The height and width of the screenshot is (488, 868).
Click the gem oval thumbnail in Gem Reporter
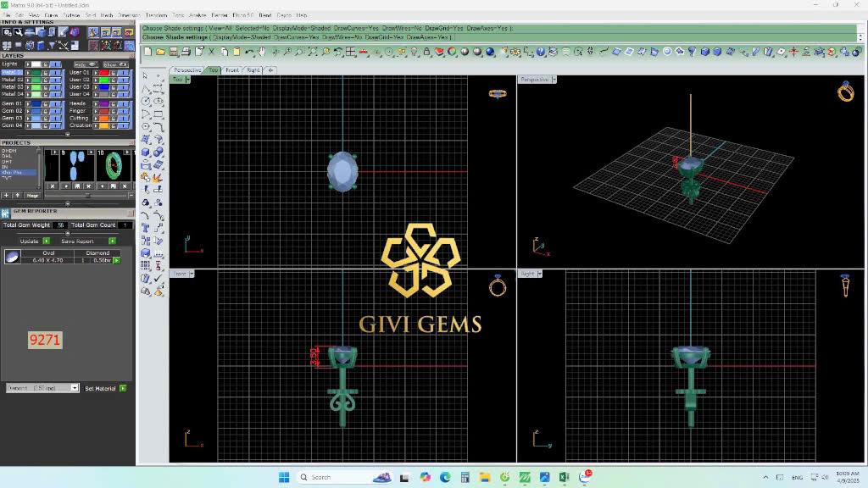pos(12,256)
